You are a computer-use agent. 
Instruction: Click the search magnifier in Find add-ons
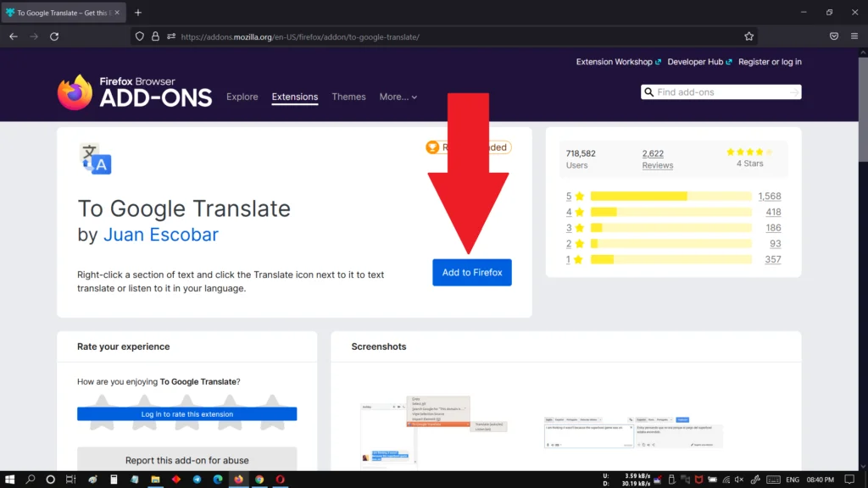(648, 92)
